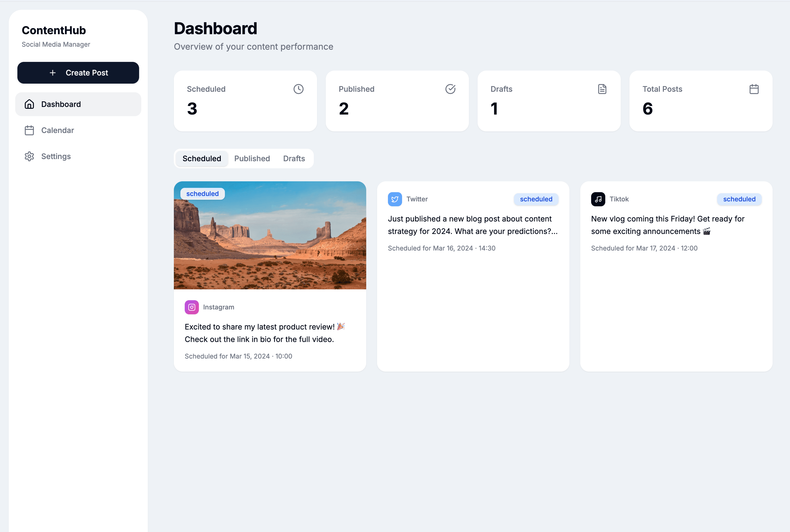Click the clock icon on Scheduled card

point(298,89)
